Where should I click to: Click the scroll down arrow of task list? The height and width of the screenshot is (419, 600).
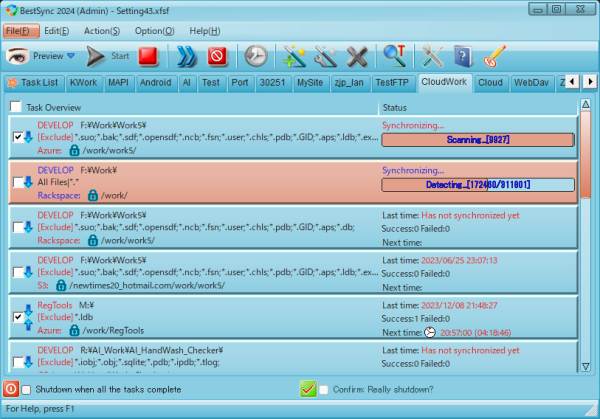coord(585,367)
